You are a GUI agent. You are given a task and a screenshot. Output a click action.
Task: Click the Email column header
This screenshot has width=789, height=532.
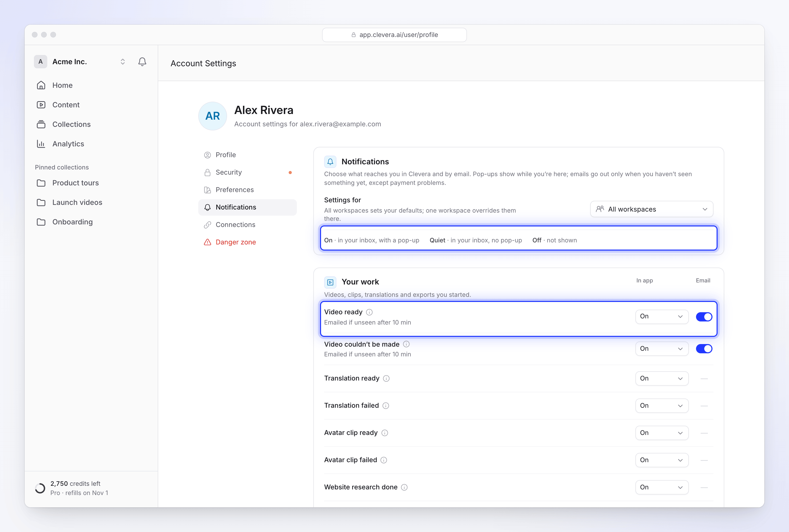click(703, 281)
